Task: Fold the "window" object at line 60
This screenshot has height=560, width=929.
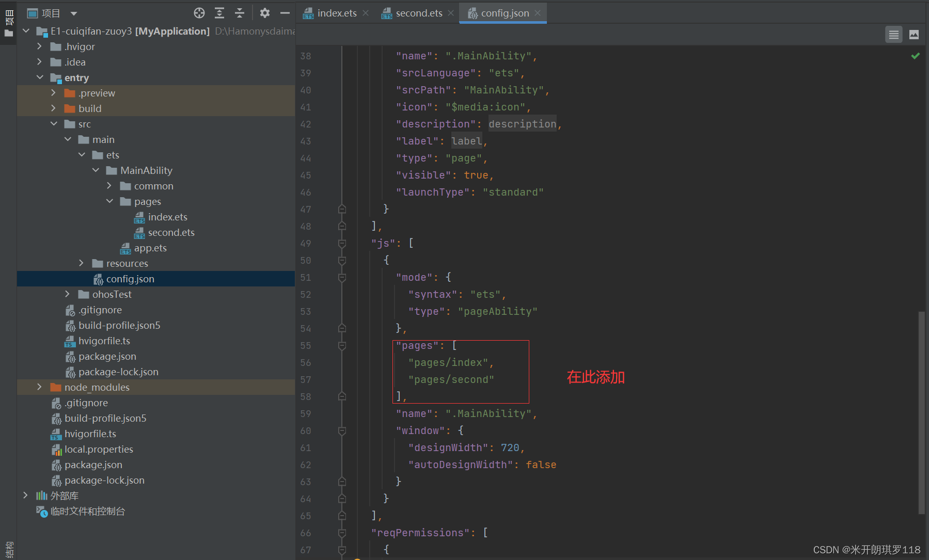Action: [342, 431]
